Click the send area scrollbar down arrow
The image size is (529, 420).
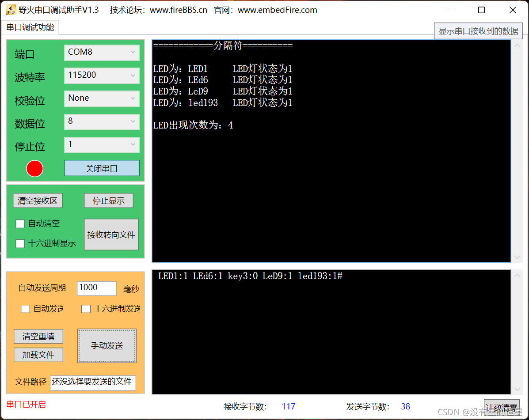[x=517, y=390]
